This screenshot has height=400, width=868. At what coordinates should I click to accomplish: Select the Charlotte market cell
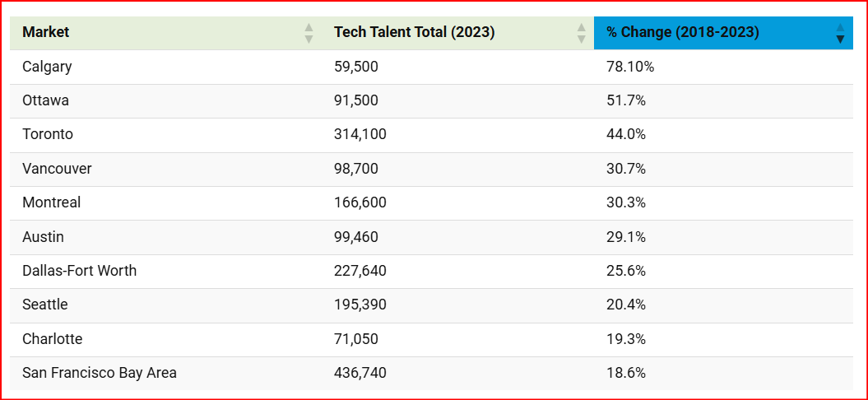pos(52,339)
